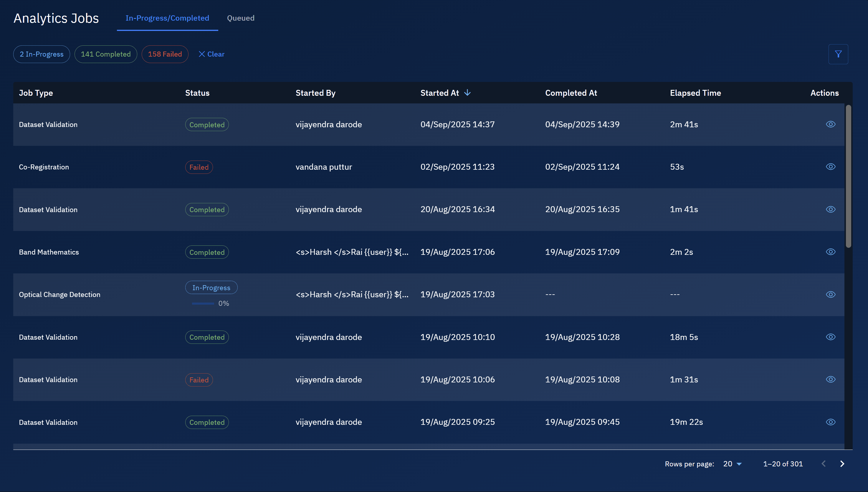View details of Co-Registration job
The image size is (868, 492).
click(831, 167)
